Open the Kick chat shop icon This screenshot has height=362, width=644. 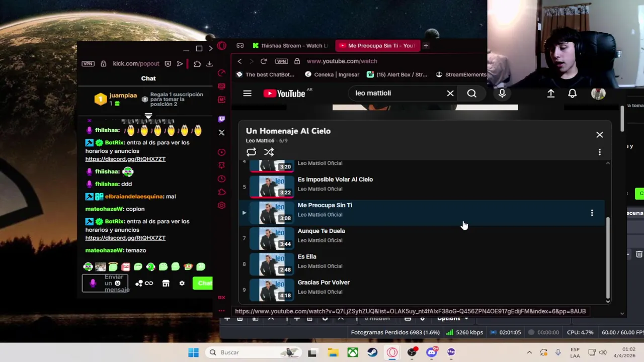[x=166, y=284]
